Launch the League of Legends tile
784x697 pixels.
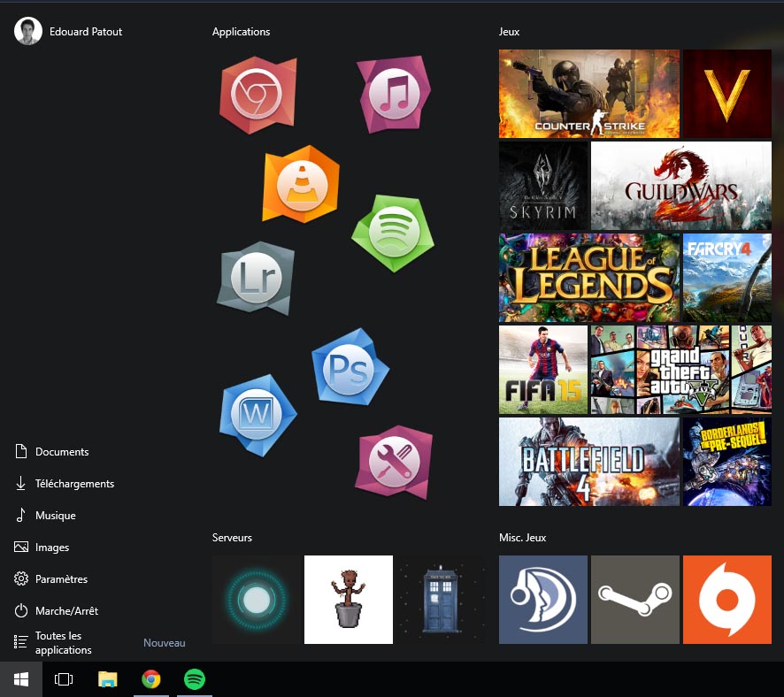[589, 278]
